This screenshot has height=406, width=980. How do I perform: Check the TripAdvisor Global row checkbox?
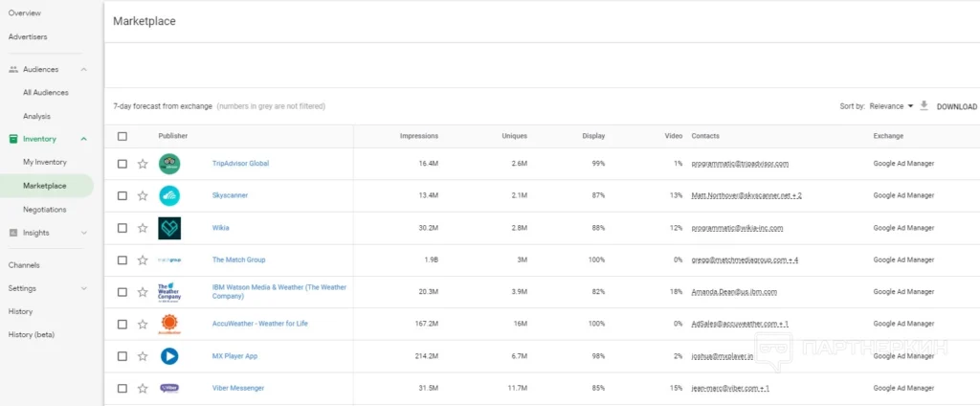122,164
